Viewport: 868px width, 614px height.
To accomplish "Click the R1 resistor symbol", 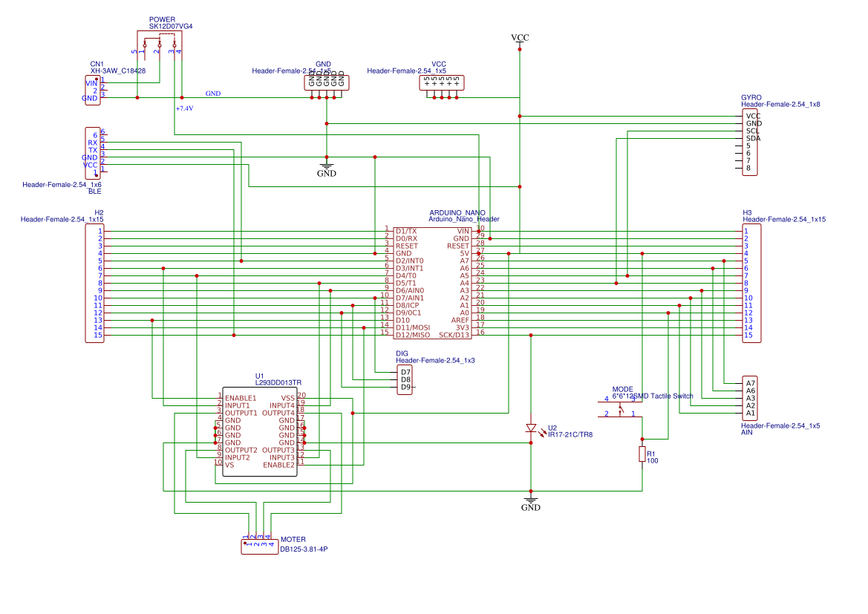I will coord(642,454).
